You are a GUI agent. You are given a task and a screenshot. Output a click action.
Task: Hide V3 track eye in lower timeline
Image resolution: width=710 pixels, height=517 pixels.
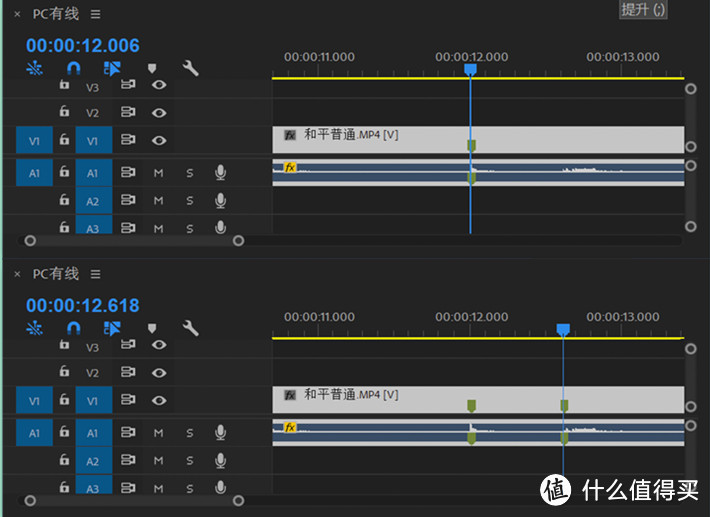click(x=159, y=345)
